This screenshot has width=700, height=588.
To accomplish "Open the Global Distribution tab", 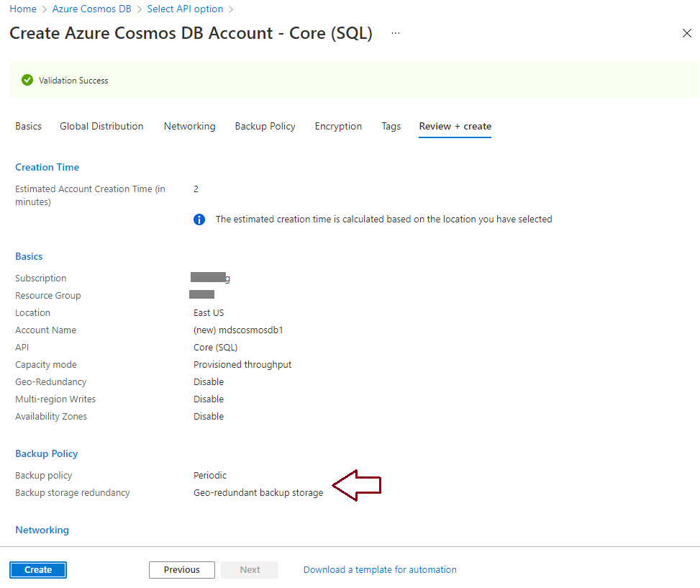I will pyautogui.click(x=101, y=127).
